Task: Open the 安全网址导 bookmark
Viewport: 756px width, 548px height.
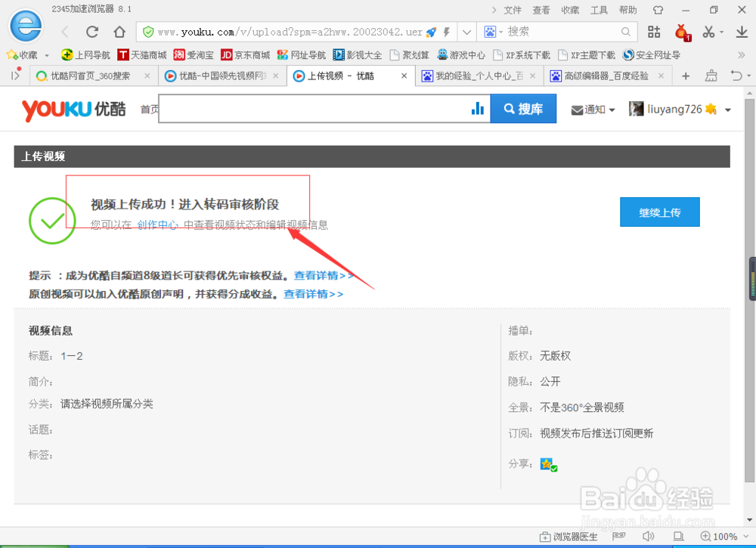Action: (x=652, y=55)
